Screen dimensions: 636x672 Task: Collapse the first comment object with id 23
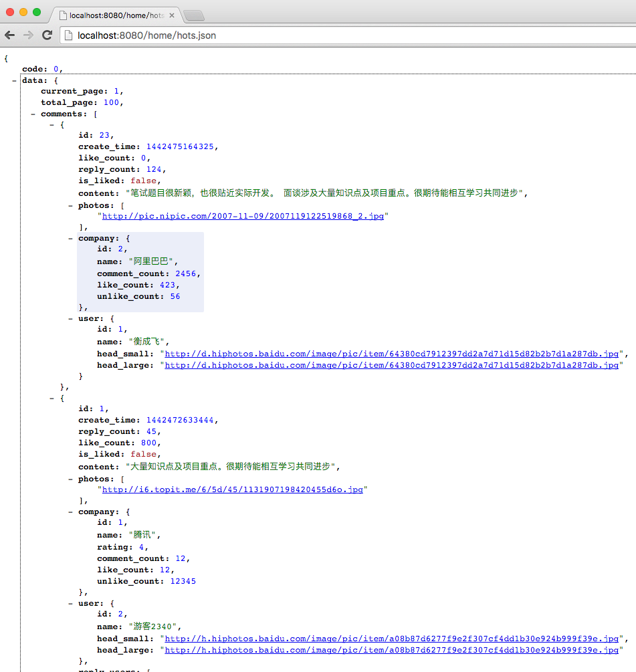click(x=52, y=124)
